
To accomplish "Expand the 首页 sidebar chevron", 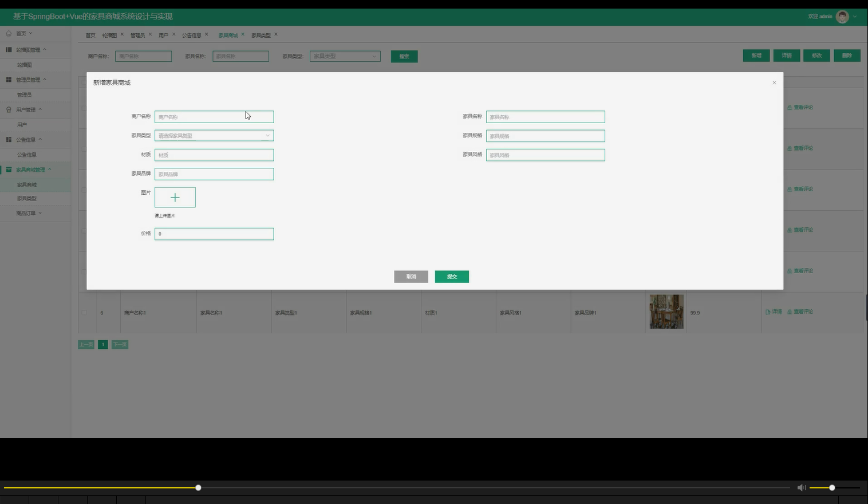I will point(30,33).
